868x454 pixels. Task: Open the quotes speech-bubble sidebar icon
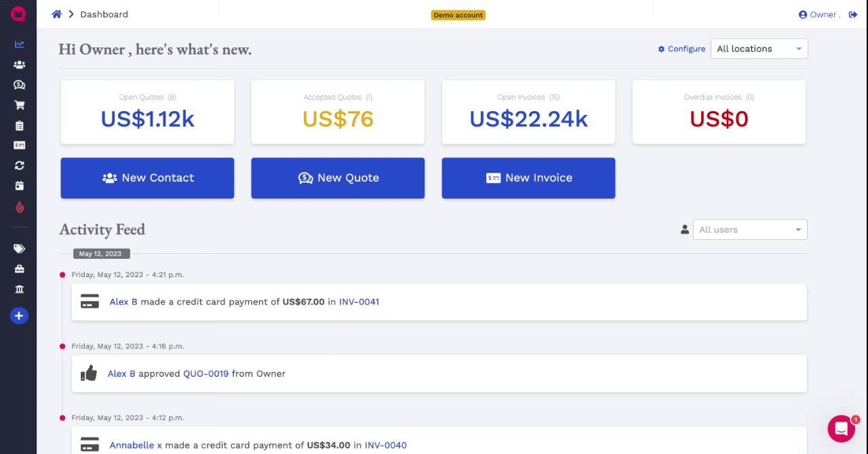(x=19, y=85)
